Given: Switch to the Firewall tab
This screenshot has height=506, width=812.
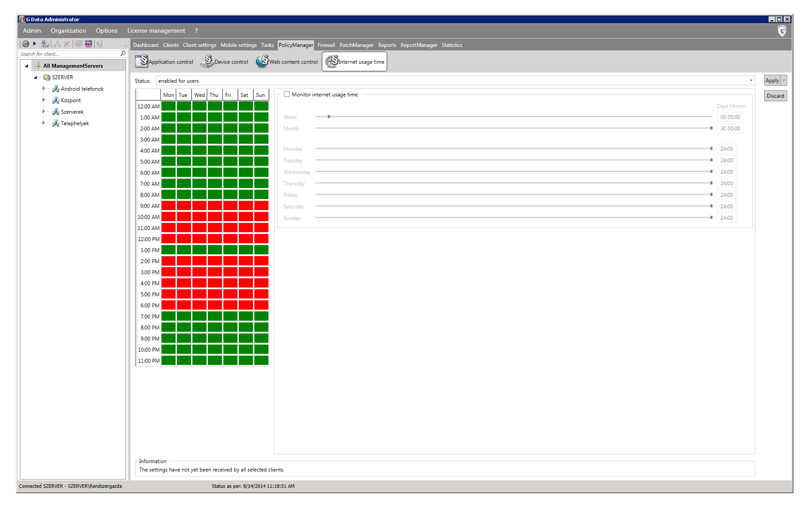Looking at the screenshot, I should [x=326, y=45].
